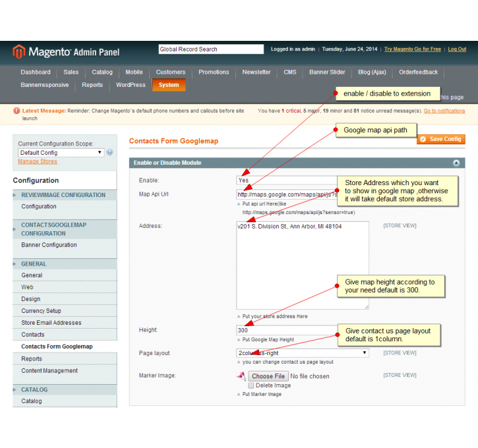This screenshot has width=478, height=448.
Task: Click the 'No file chosen' text
Action: click(310, 376)
